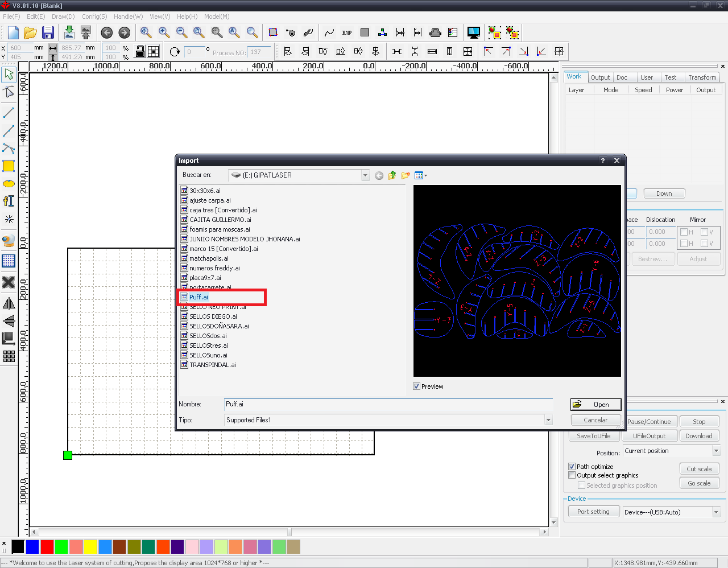Select the arrow pointer tool

pyautogui.click(x=9, y=75)
